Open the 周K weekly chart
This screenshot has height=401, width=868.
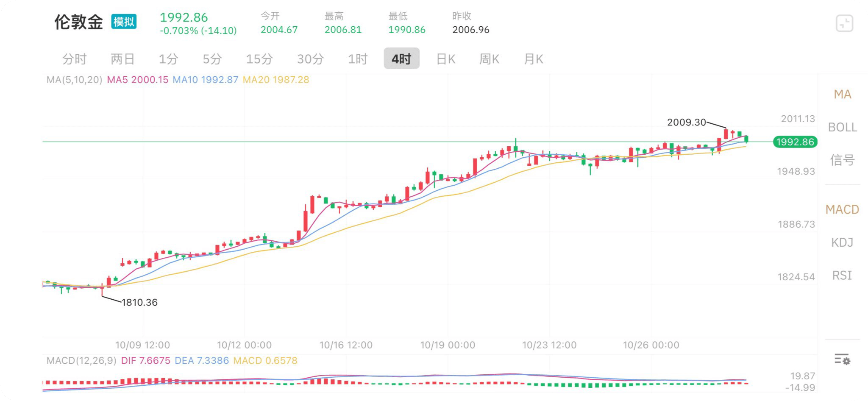(489, 59)
